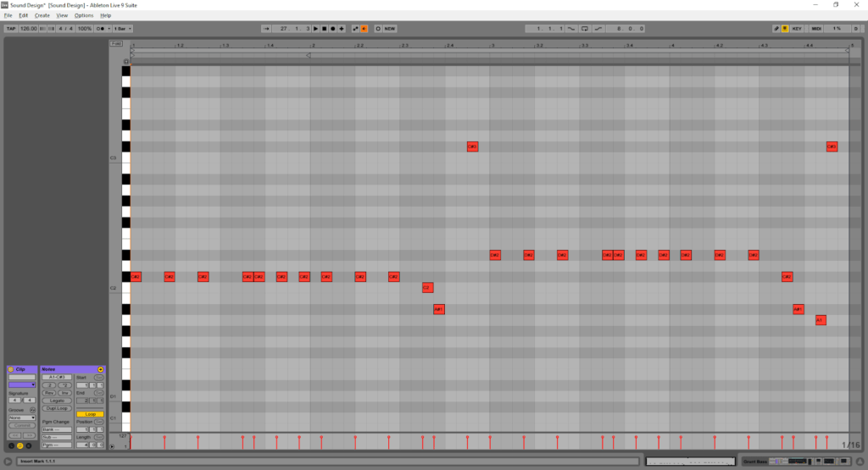The height and width of the screenshot is (470, 868).
Task: Click the Legato button
Action: pyautogui.click(x=58, y=401)
